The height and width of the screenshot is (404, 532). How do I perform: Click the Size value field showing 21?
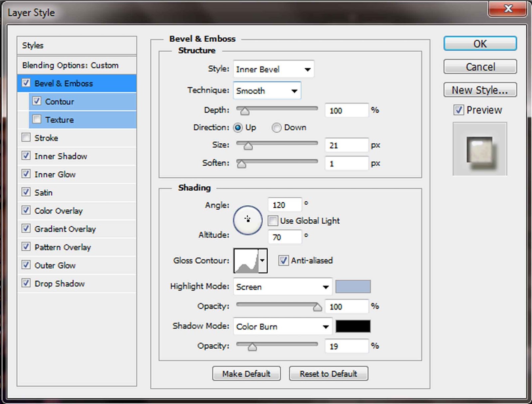[346, 145]
